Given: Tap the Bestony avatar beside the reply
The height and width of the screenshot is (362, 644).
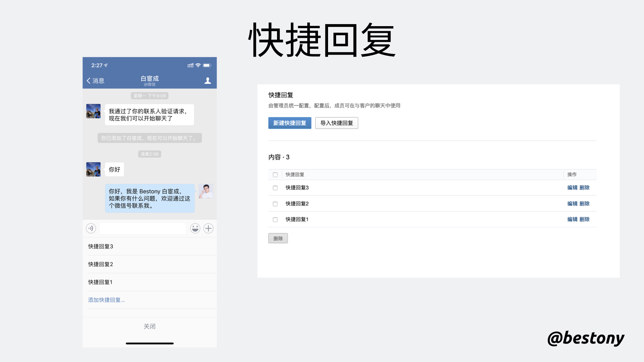Looking at the screenshot, I should point(206,191).
